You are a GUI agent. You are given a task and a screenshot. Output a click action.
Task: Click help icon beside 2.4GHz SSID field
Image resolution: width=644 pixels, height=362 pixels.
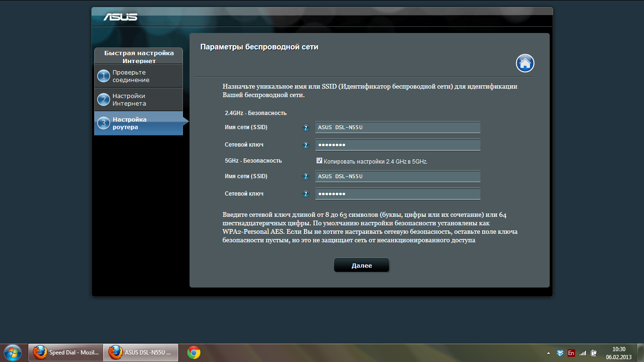tap(305, 128)
